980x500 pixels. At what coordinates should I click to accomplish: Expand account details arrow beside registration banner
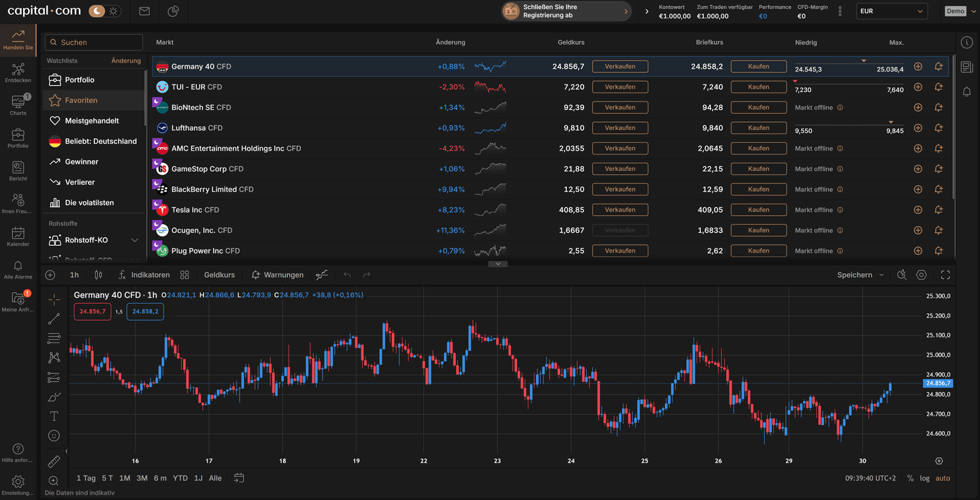tap(647, 12)
